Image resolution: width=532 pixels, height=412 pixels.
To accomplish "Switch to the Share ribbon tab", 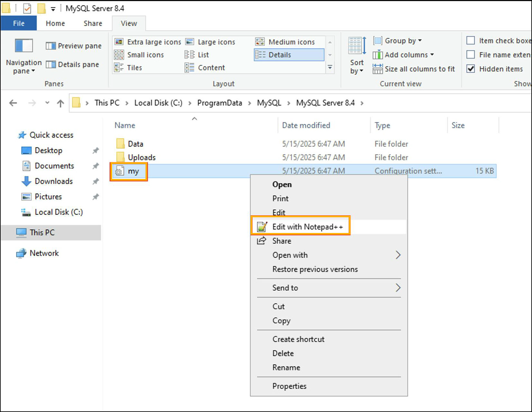I will [x=93, y=23].
